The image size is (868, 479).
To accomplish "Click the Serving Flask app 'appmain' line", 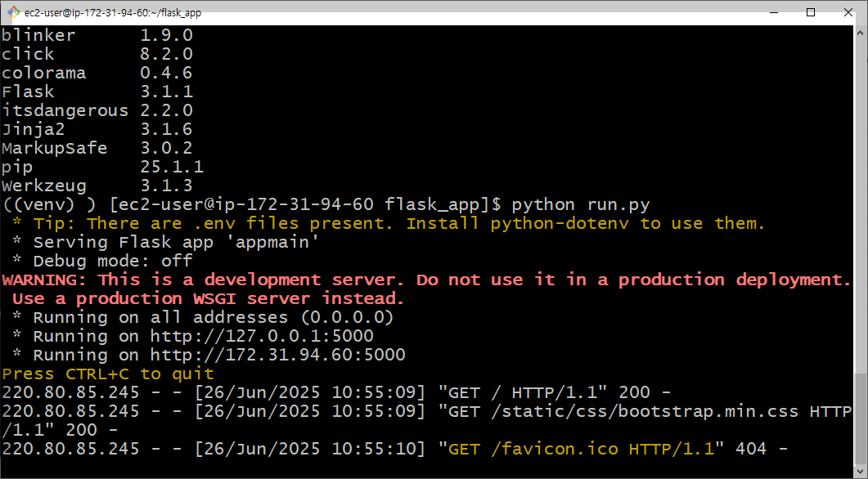I will tap(165, 242).
